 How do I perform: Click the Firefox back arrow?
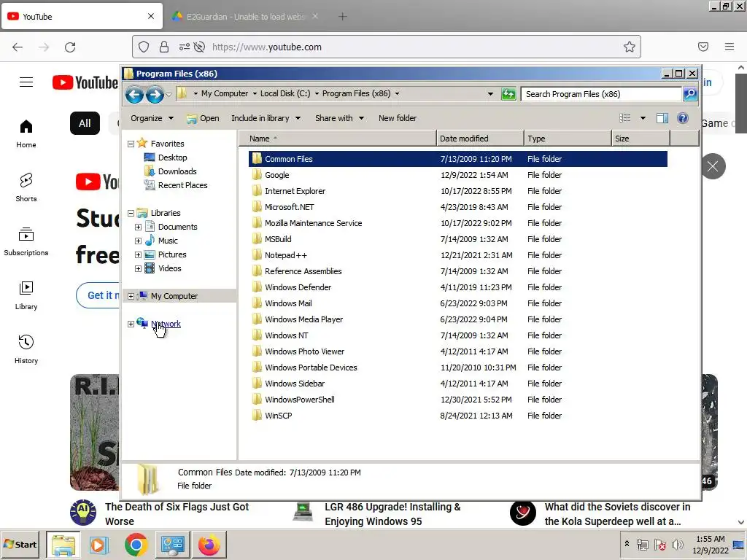(x=18, y=47)
